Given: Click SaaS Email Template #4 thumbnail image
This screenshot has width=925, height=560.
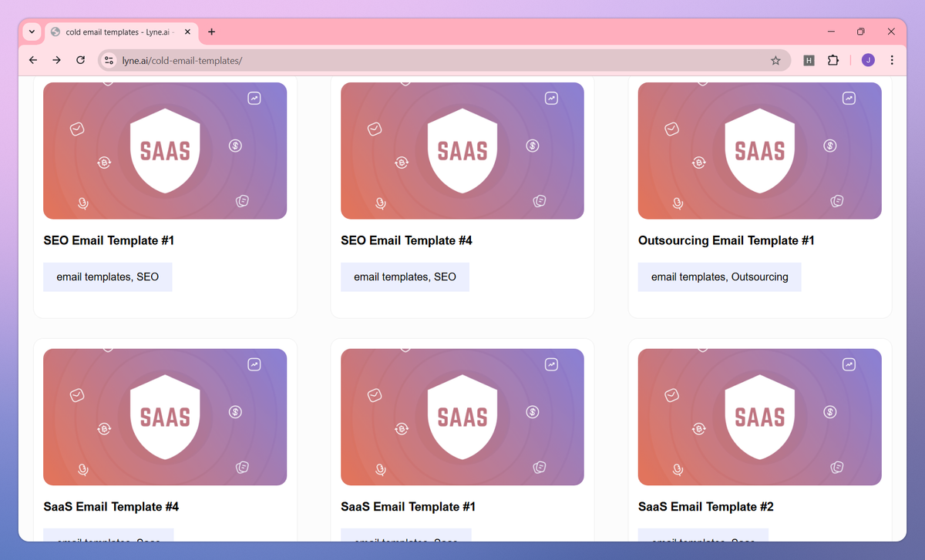Looking at the screenshot, I should tap(165, 417).
